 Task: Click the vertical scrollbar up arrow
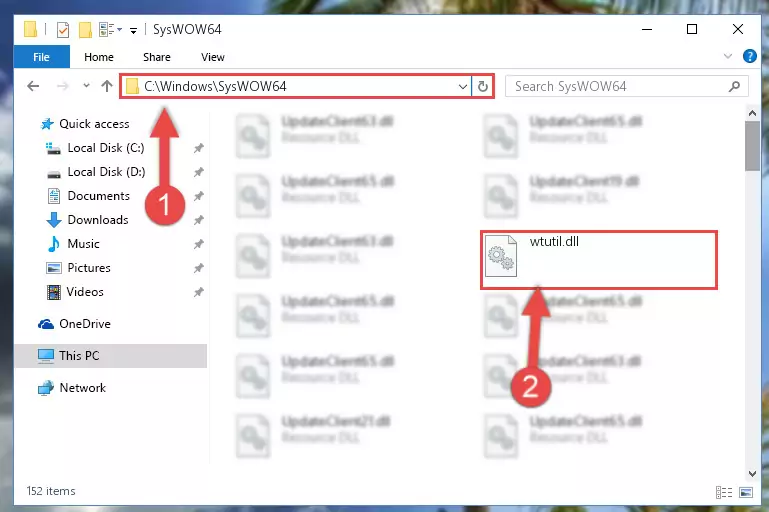(752, 113)
